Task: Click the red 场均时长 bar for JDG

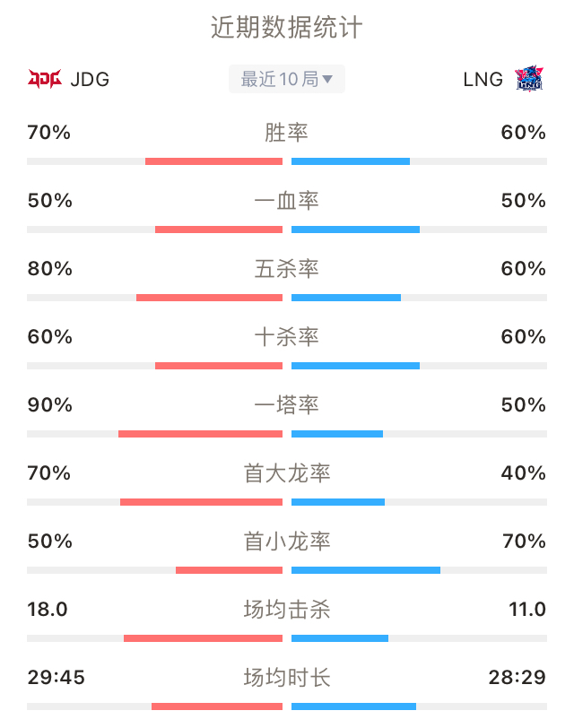Action: tap(217, 706)
